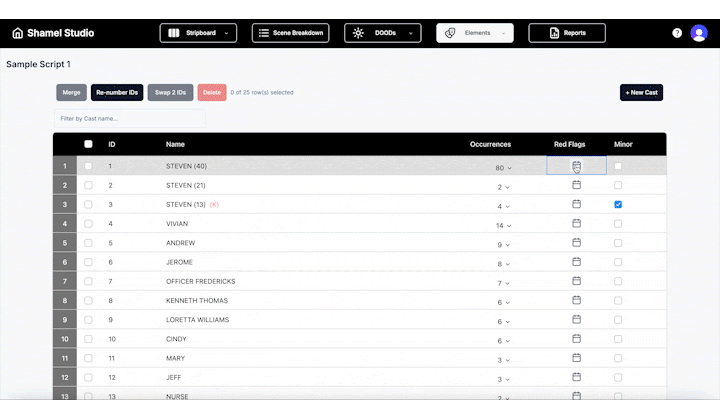The image size is (720, 420).
Task: Click the ID column header
Action: coord(112,144)
